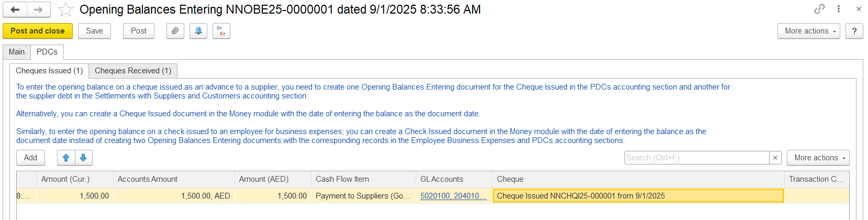
Task: Move row up with blue arrow
Action: click(x=66, y=158)
